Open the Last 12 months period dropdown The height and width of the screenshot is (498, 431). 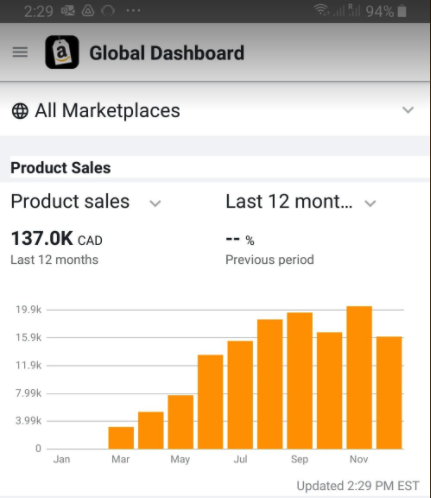click(301, 202)
